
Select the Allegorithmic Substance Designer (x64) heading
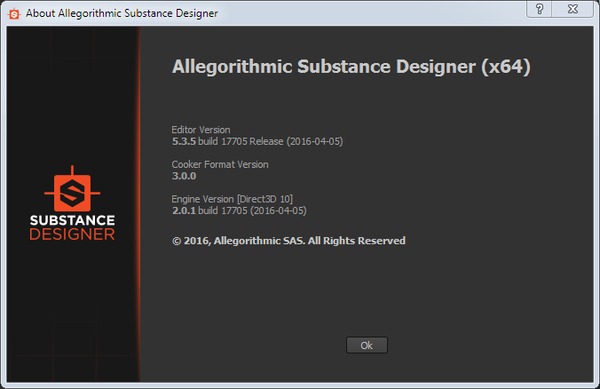[351, 67]
